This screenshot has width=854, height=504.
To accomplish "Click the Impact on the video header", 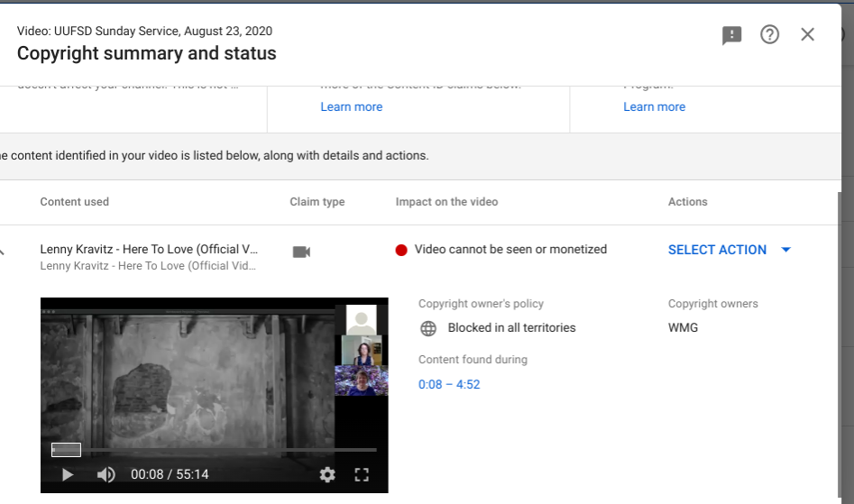I will (446, 202).
